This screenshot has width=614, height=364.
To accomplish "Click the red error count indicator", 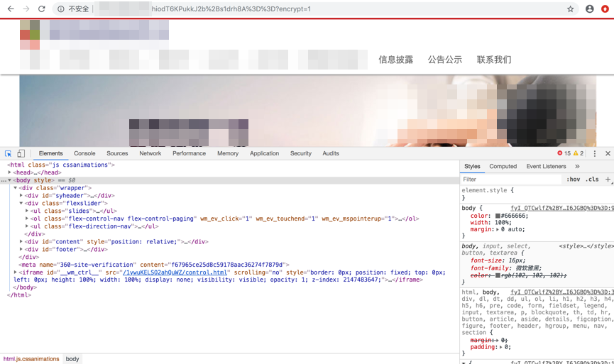I will coord(564,153).
